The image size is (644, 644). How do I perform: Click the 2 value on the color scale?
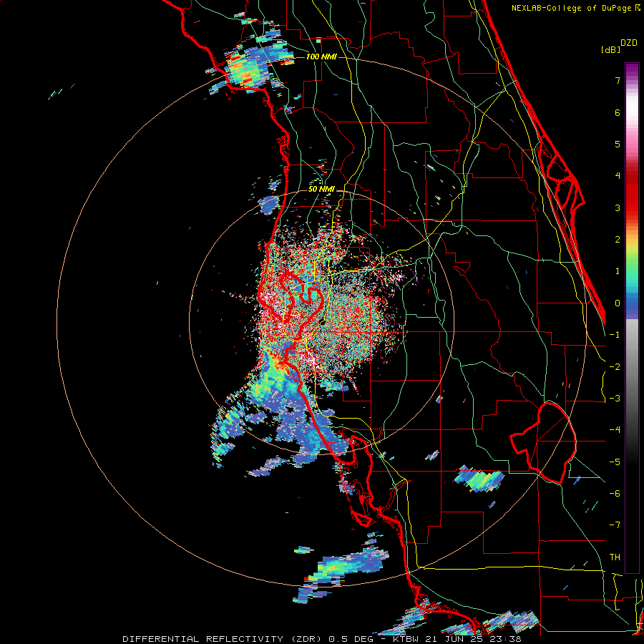pyautogui.click(x=618, y=240)
